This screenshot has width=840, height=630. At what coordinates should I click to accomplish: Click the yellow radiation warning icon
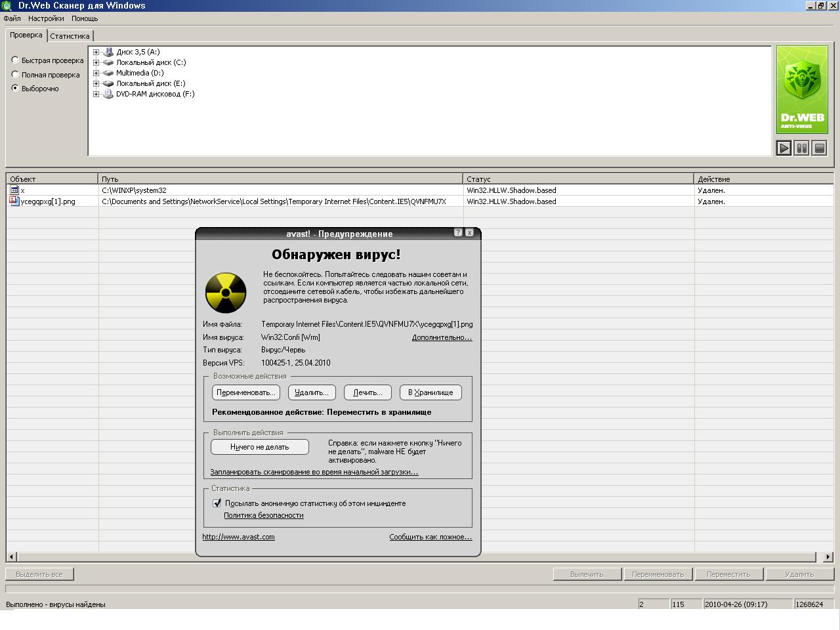[226, 293]
